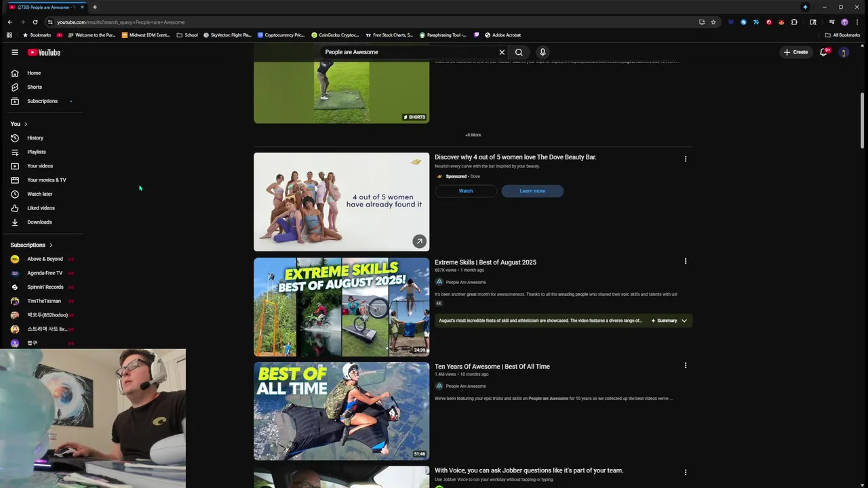The image size is (868, 488).
Task: Click the install app icon in the address bar
Action: (702, 22)
